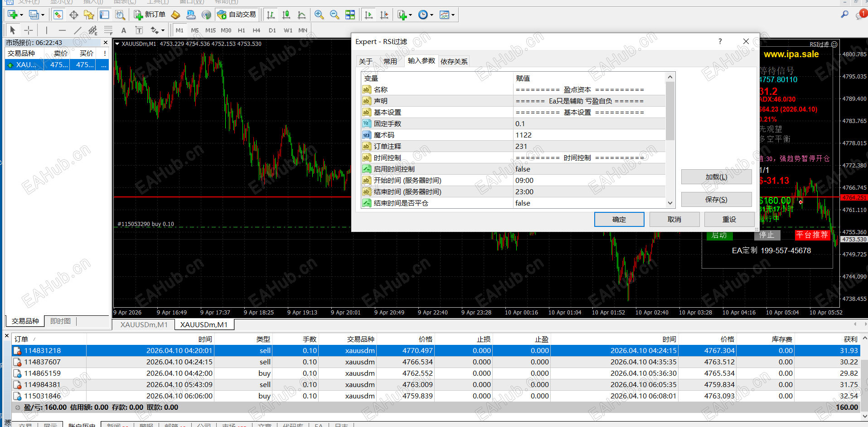Viewport: 868px width, 427px height.
Task: Expand the indicators list dropdown arrow
Action: [410, 15]
